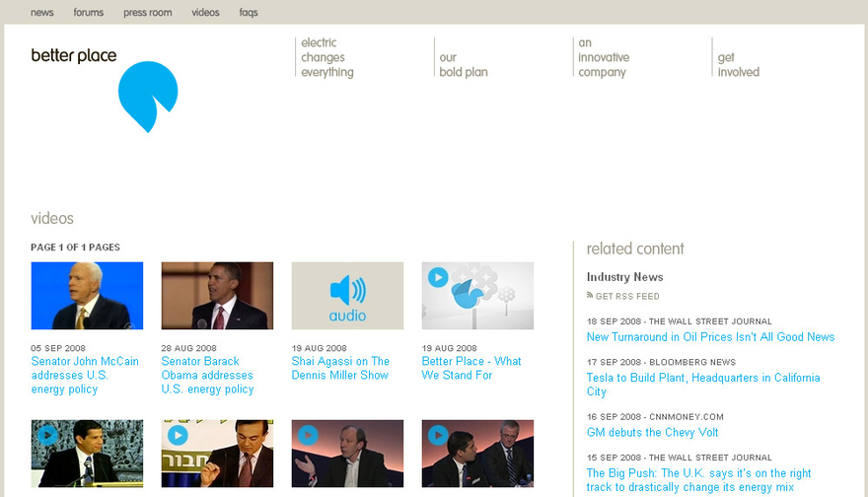Viewport: 868px width, 497px height.
Task: Open the get involved section
Action: (739, 65)
